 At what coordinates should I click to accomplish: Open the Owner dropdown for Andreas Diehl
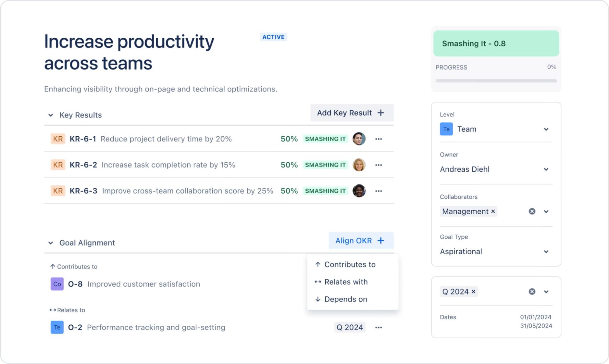click(x=547, y=169)
